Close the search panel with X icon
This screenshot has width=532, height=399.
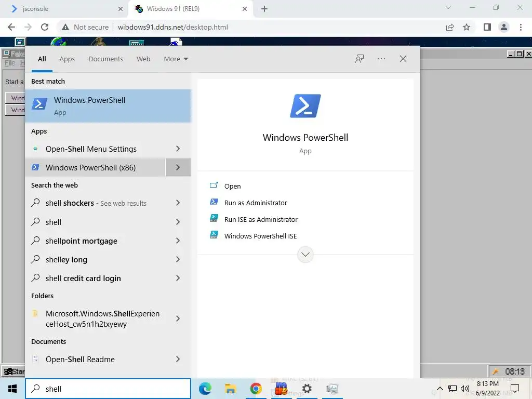click(x=403, y=59)
